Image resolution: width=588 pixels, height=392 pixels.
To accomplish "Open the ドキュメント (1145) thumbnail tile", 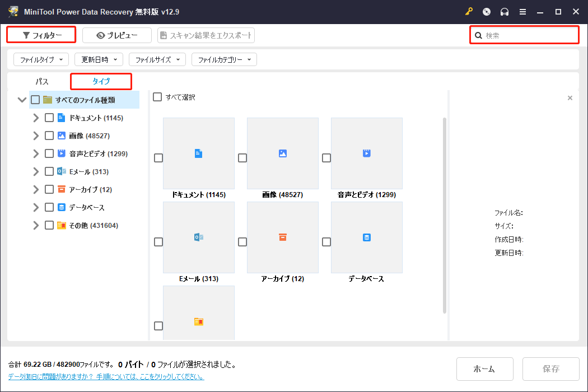I will click(199, 153).
